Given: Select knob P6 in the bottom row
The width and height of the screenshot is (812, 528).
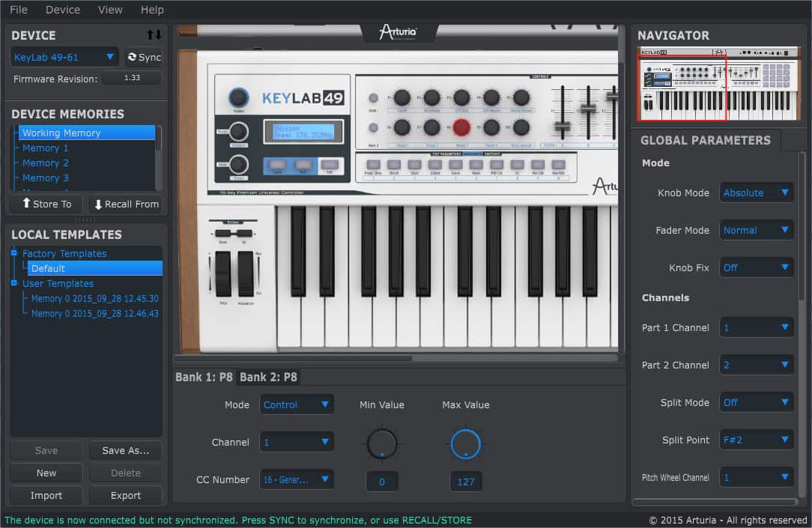Looking at the screenshot, I should (x=402, y=127).
